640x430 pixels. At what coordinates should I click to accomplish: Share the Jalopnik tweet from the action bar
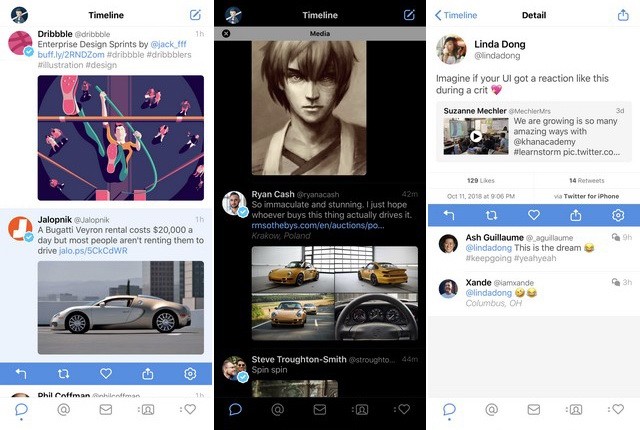pos(148,374)
